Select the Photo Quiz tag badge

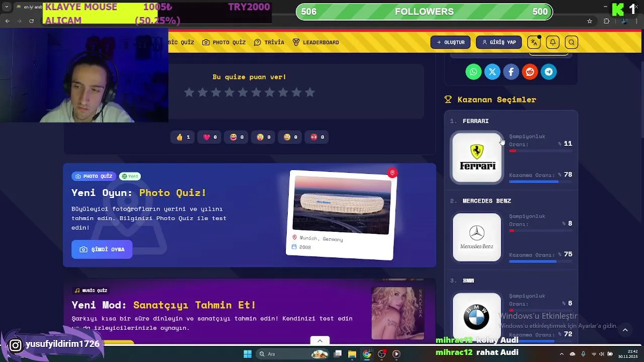pyautogui.click(x=94, y=176)
